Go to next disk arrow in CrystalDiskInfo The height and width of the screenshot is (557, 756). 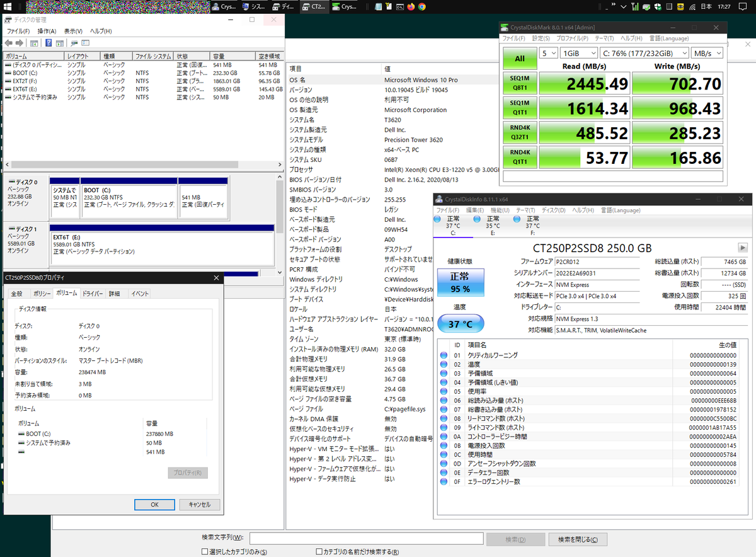(x=743, y=248)
